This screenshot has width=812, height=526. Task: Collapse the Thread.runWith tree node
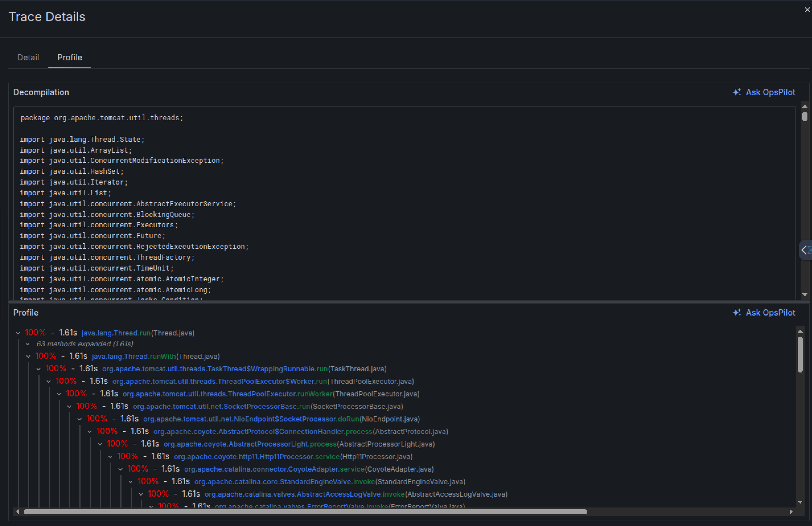28,356
